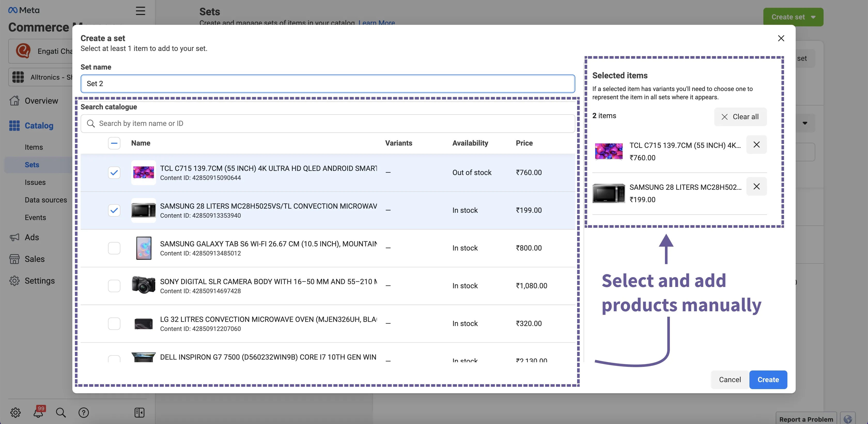The width and height of the screenshot is (868, 424).
Task: Click the Price column header
Action: 524,143
